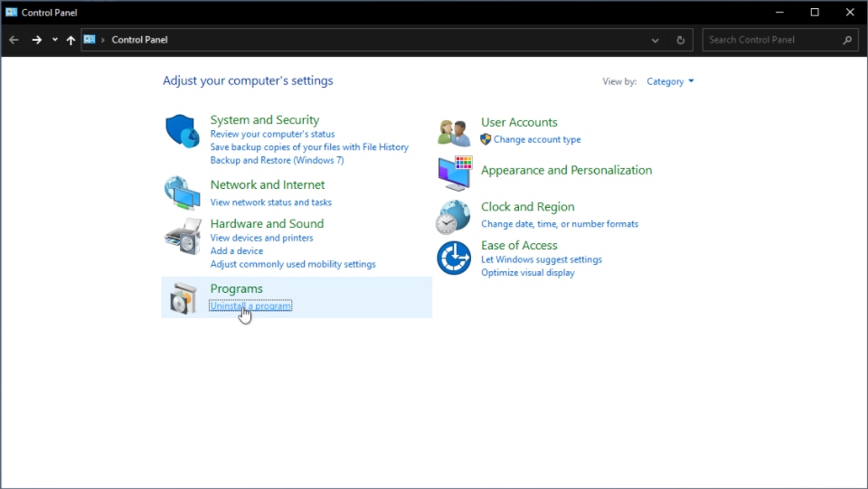
Task: Open System and Security category
Action: [265, 119]
